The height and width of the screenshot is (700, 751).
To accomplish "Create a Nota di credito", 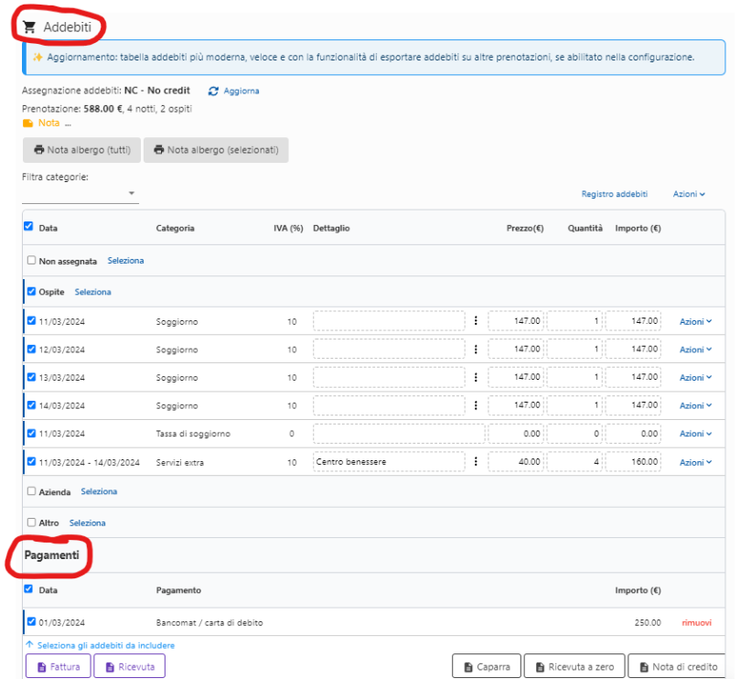I will (x=677, y=667).
